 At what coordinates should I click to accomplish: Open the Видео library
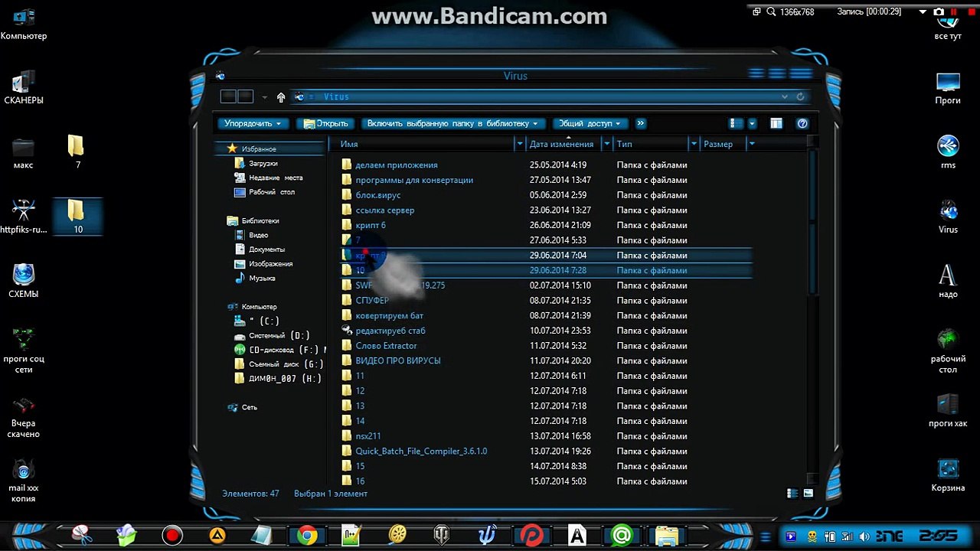[x=258, y=235]
